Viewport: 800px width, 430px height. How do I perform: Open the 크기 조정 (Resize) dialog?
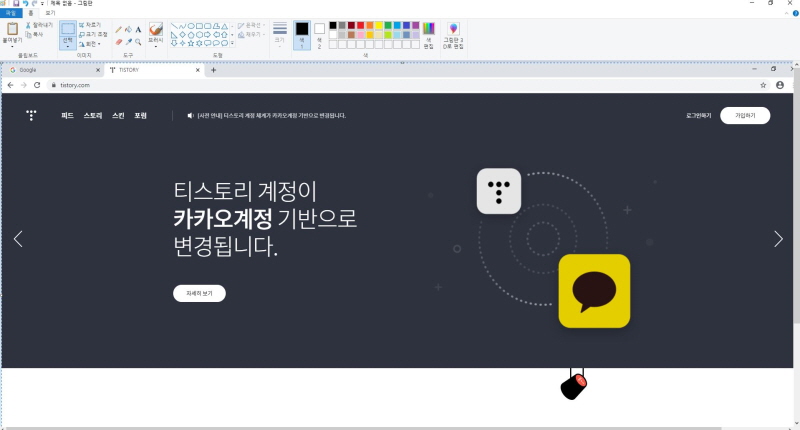(x=93, y=34)
